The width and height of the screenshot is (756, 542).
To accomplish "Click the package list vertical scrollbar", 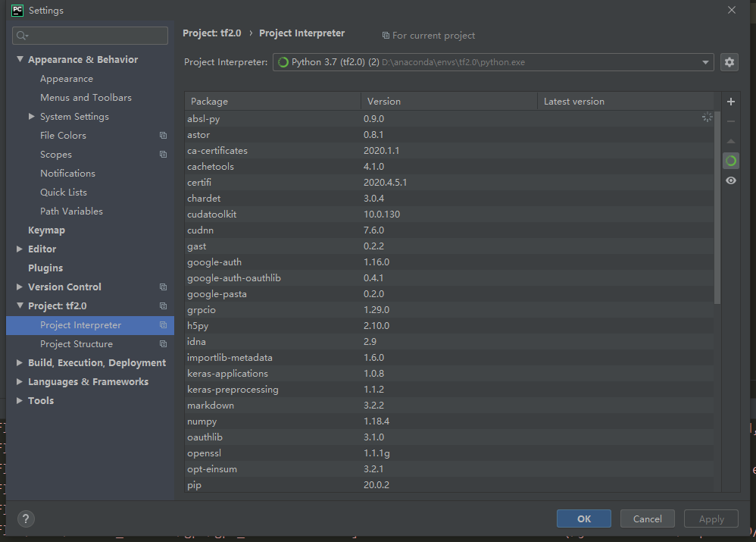I will click(x=717, y=208).
